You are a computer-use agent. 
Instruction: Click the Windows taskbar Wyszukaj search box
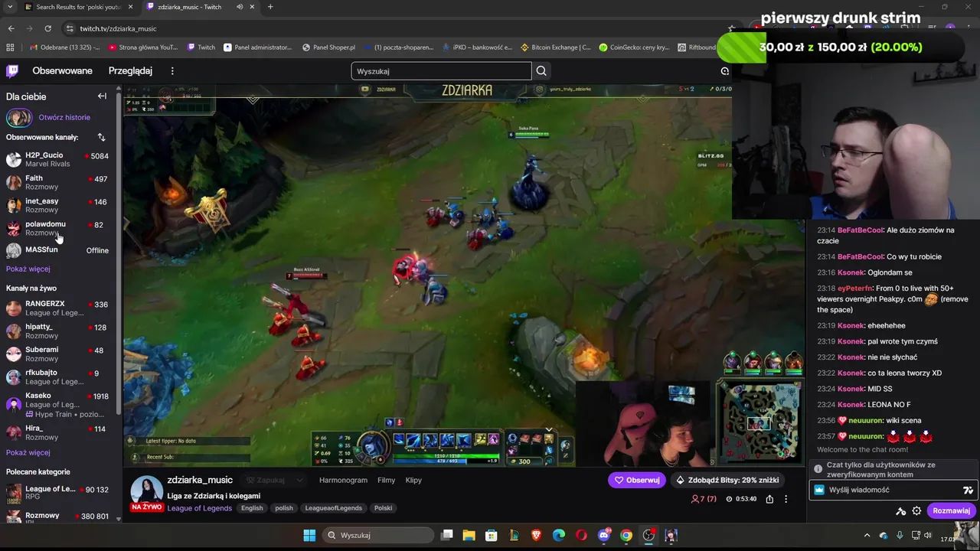pyautogui.click(x=378, y=535)
